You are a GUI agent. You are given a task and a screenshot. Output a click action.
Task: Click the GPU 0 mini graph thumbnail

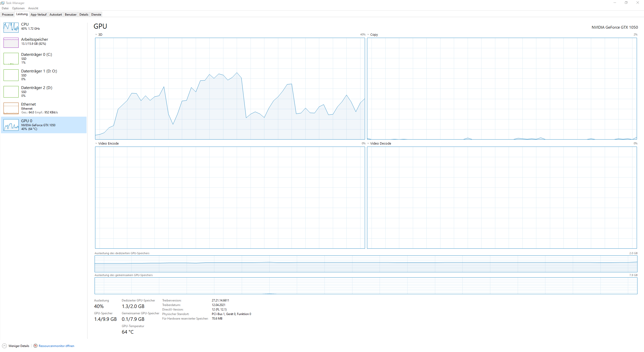pos(11,125)
